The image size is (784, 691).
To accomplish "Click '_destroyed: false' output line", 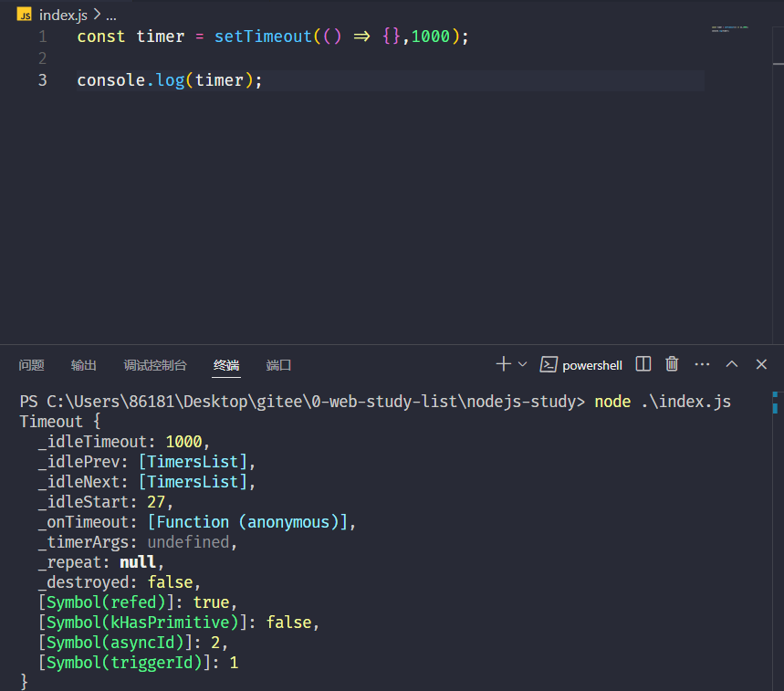I will pyautogui.click(x=119, y=582).
